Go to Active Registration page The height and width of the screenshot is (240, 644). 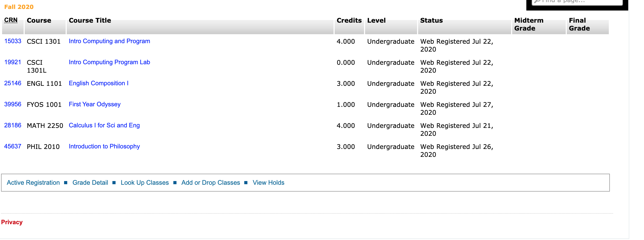(33, 183)
